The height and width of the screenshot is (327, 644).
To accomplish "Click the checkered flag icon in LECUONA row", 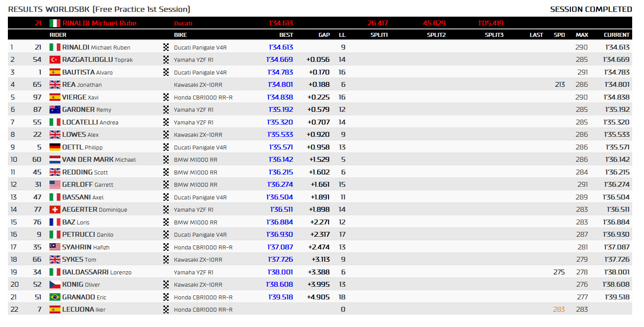I will 166,309.
